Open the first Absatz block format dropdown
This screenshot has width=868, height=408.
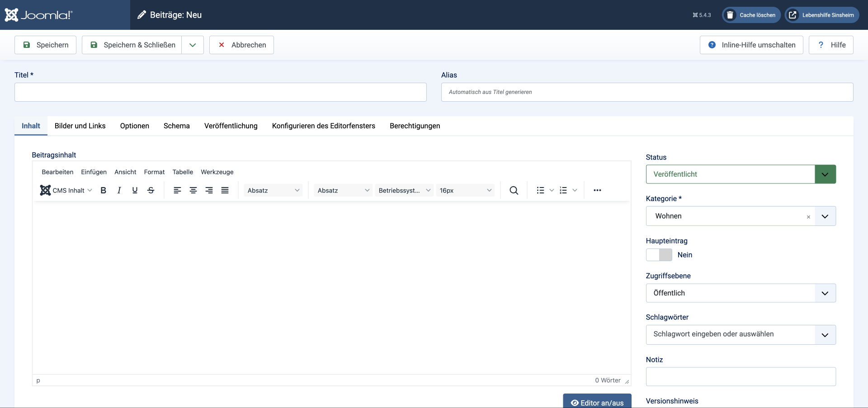[274, 190]
